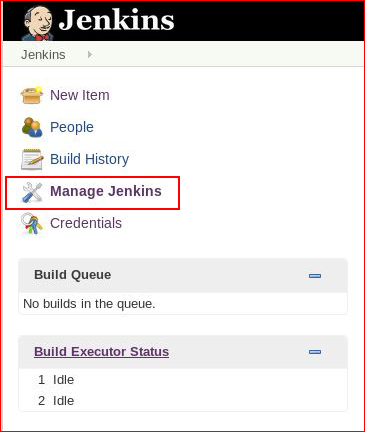Image resolution: width=365 pixels, height=432 pixels.
Task: Expand the Jenkins breadcrumb arrow menu
Action: (x=90, y=54)
